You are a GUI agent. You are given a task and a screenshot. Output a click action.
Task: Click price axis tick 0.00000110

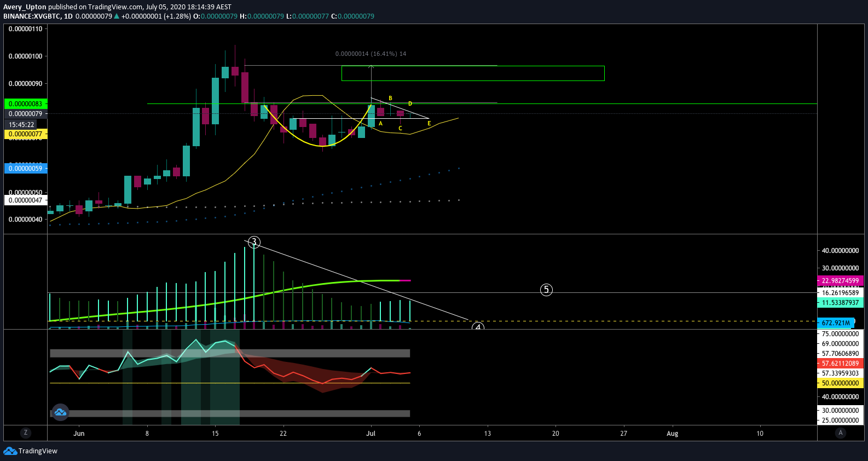pos(25,29)
